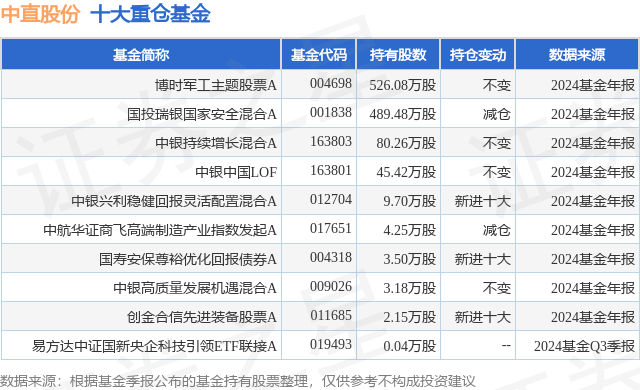Click the 十大重仓基金 title text
This screenshot has width=640, height=390.
point(150,14)
